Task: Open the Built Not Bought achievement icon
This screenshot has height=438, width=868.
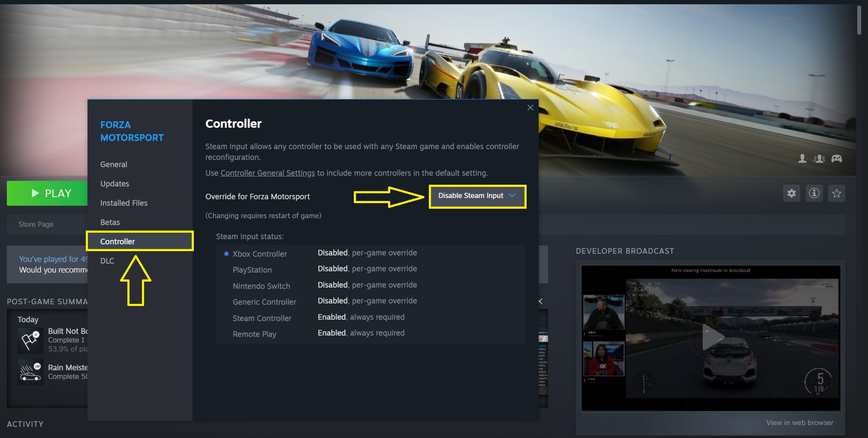Action: click(30, 340)
